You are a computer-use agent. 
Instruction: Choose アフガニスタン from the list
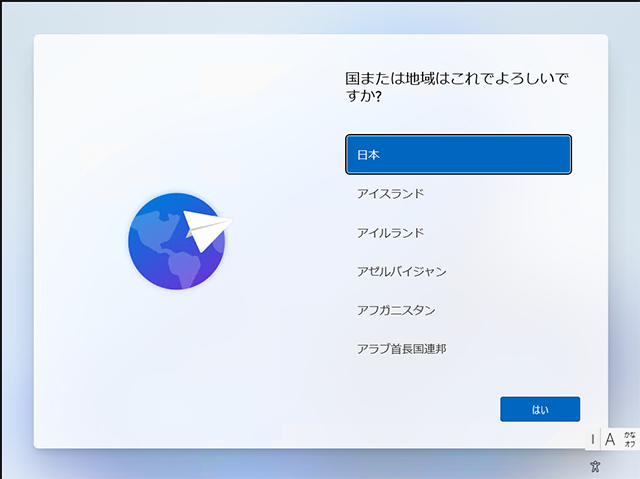tap(458, 310)
